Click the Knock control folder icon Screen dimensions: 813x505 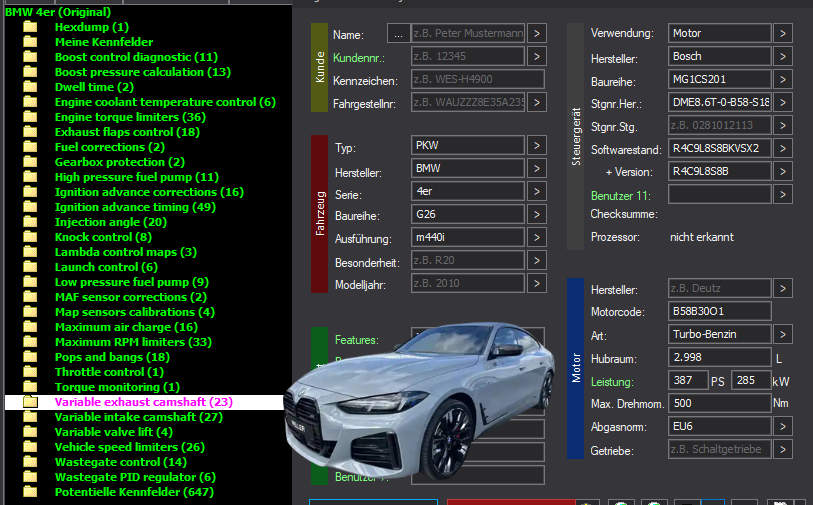(30, 237)
